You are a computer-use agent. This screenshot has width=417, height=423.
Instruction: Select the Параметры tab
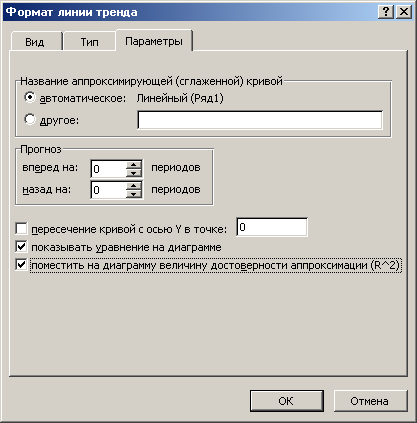point(154,41)
